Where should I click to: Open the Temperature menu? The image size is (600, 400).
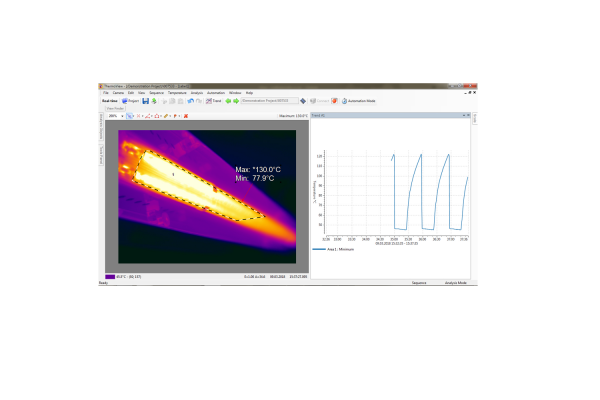177,92
